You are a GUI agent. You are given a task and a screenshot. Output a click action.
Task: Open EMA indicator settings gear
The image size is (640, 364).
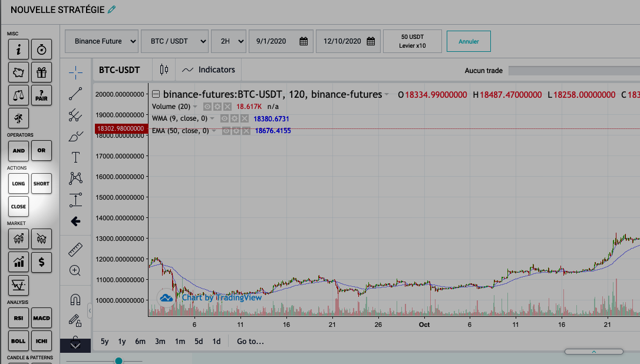(x=236, y=131)
